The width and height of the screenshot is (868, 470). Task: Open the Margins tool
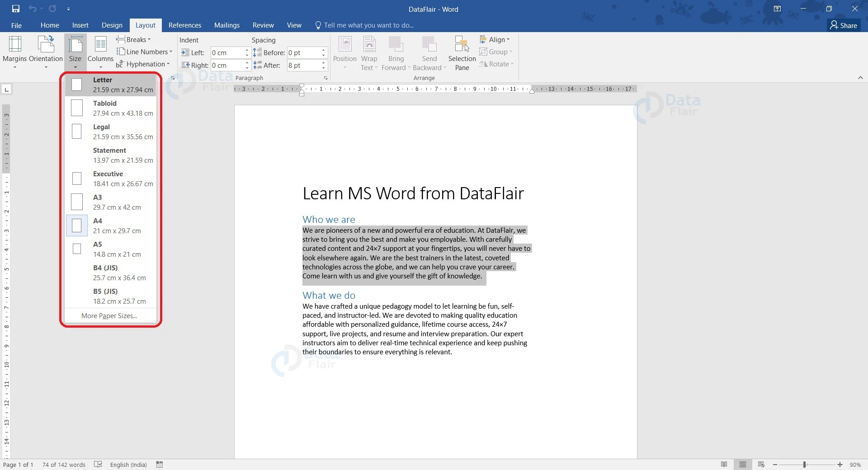(x=15, y=50)
